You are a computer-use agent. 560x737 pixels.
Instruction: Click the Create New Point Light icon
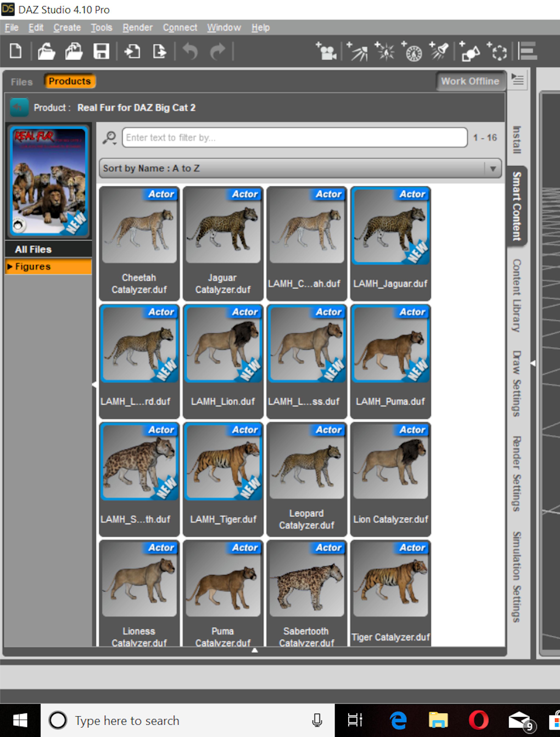385,52
